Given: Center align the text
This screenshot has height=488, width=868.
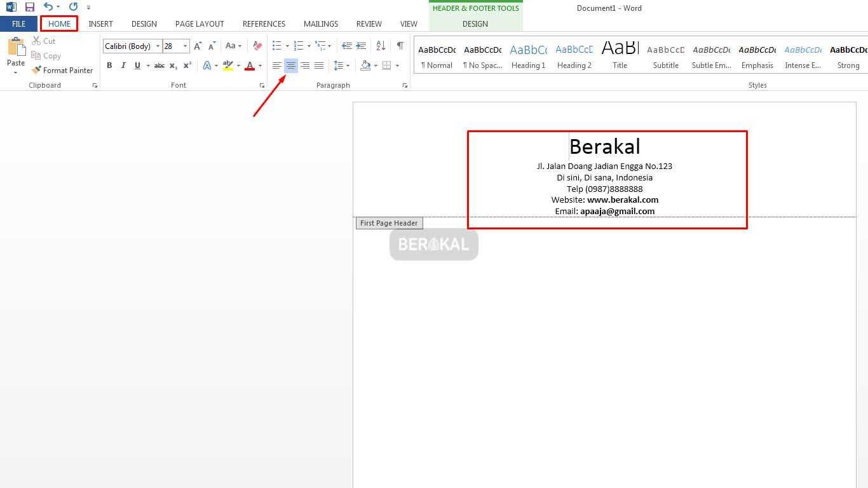Looking at the screenshot, I should click(290, 65).
